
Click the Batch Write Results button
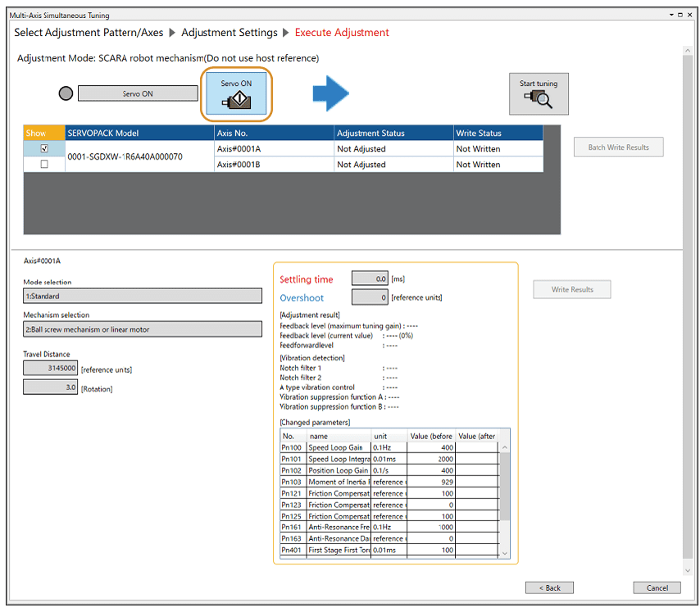618,147
